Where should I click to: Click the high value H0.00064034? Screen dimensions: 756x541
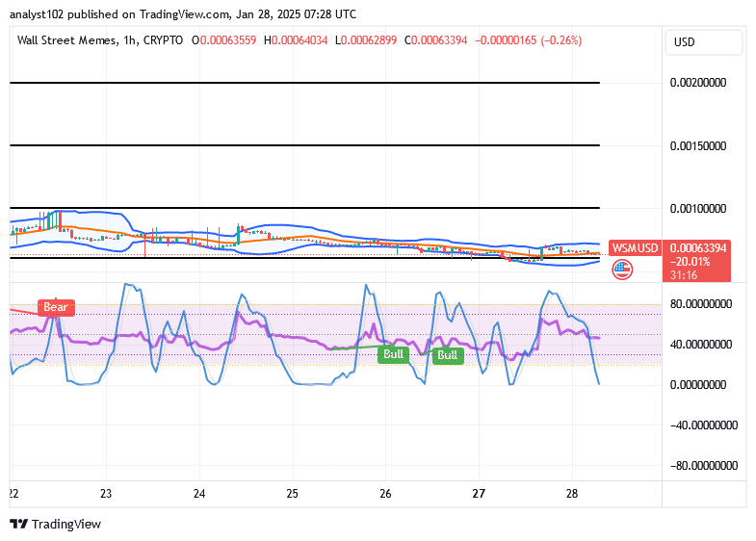pyautogui.click(x=296, y=40)
